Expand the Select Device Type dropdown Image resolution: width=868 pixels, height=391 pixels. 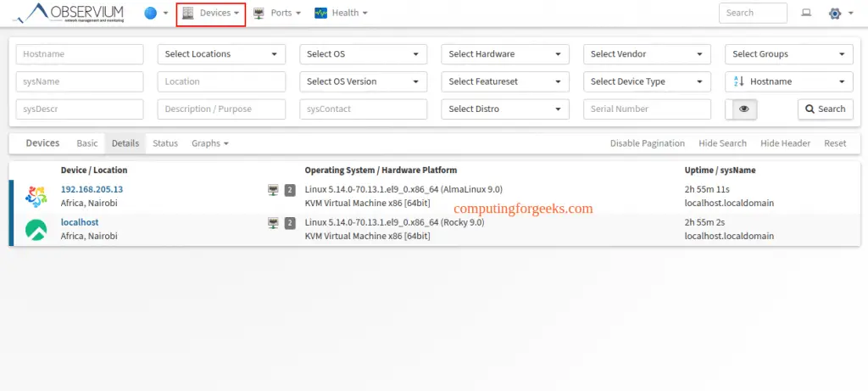point(647,81)
